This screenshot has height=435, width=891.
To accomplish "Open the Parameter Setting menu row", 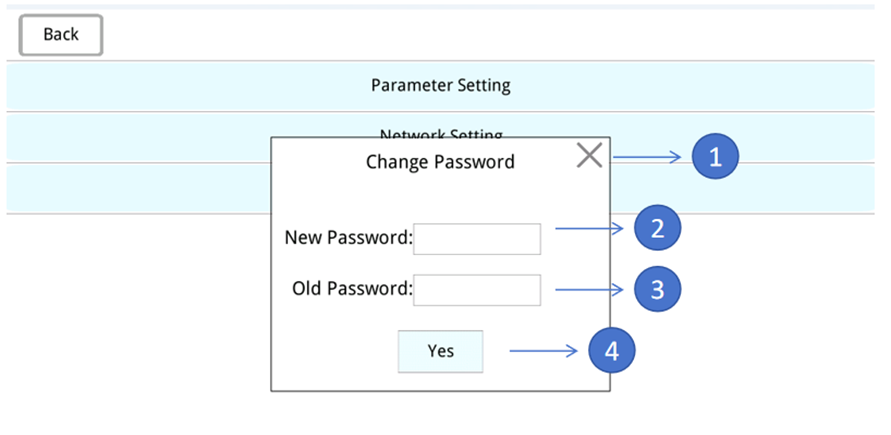I will 441,86.
